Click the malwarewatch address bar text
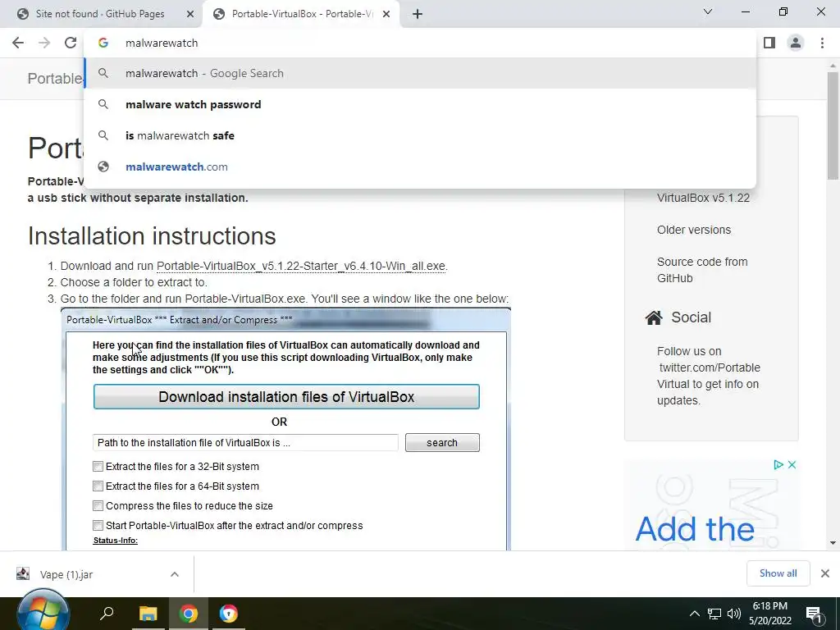840x630 pixels. (162, 43)
